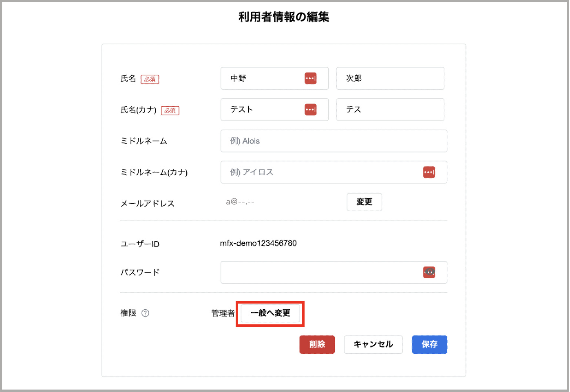Screen dimensions: 570x392
Task: Click the user ID text mfx-demo123456780
Action: [x=258, y=243]
